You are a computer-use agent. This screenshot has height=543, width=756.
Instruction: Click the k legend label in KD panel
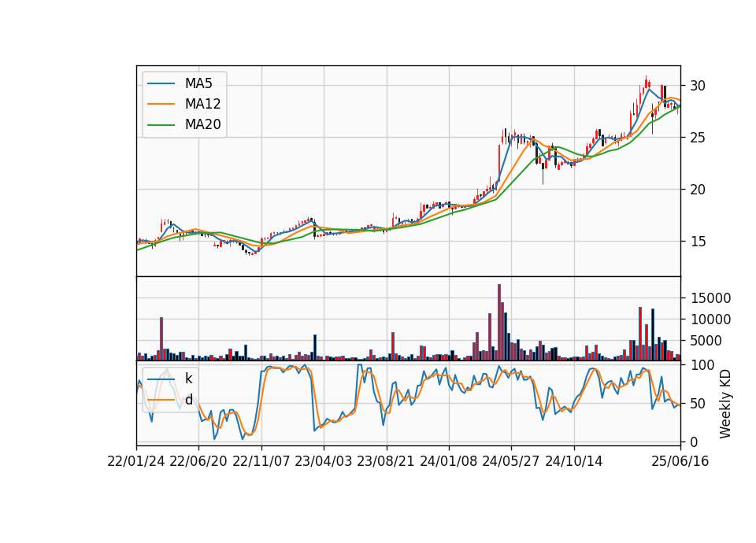click(188, 379)
